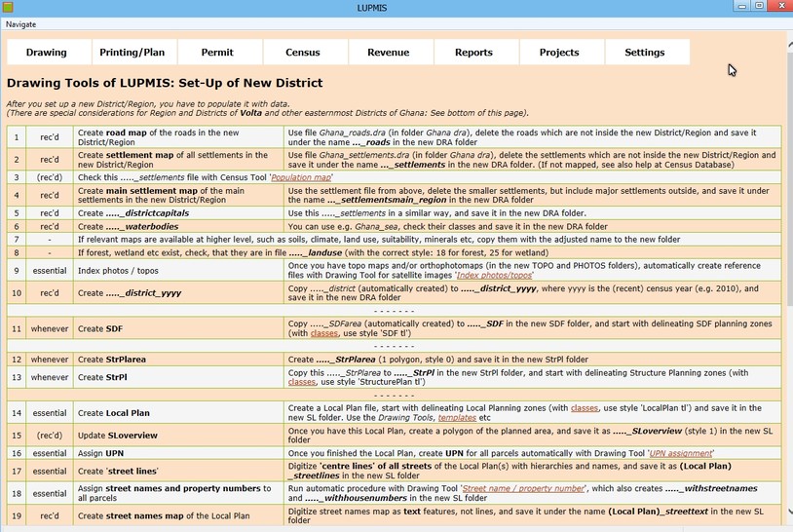Click the 'Assign UPN' cell

pyautogui.click(x=178, y=453)
